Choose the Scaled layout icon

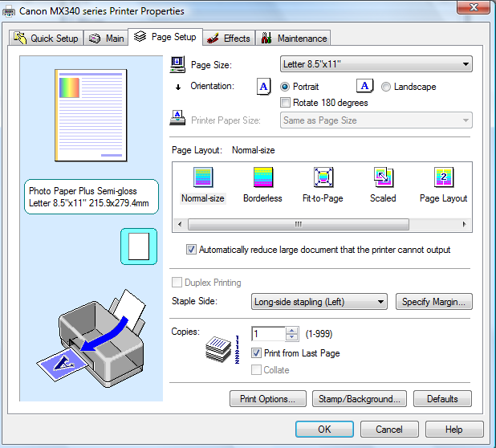[x=384, y=177]
